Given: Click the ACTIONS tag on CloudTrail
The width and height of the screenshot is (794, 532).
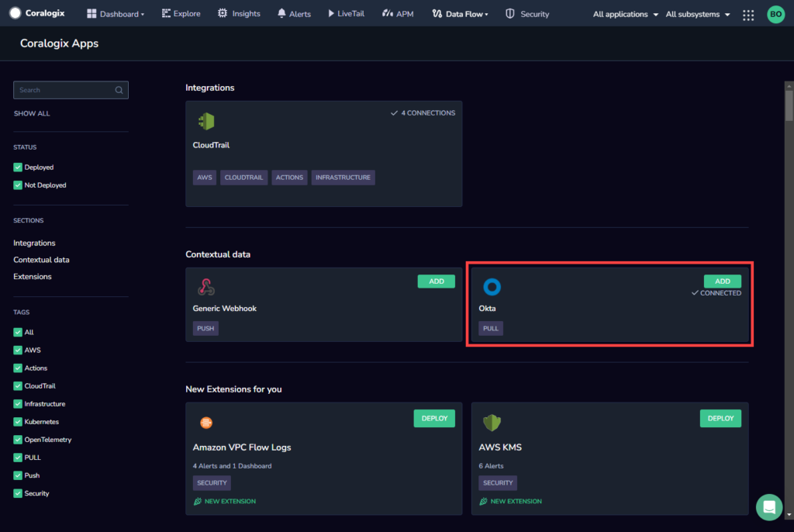Looking at the screenshot, I should (x=289, y=178).
